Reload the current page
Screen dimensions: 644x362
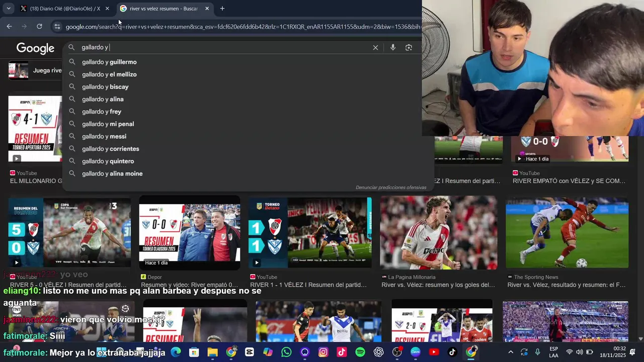point(39,26)
